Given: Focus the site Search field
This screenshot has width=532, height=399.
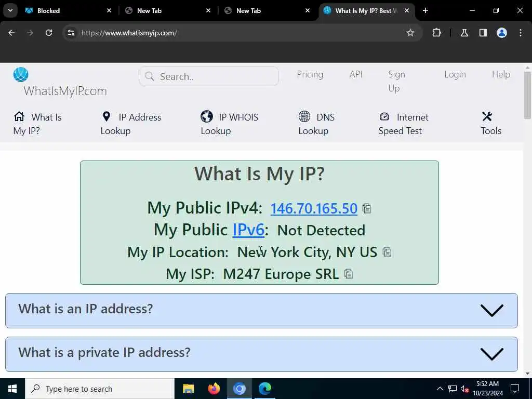Looking at the screenshot, I should (209, 76).
